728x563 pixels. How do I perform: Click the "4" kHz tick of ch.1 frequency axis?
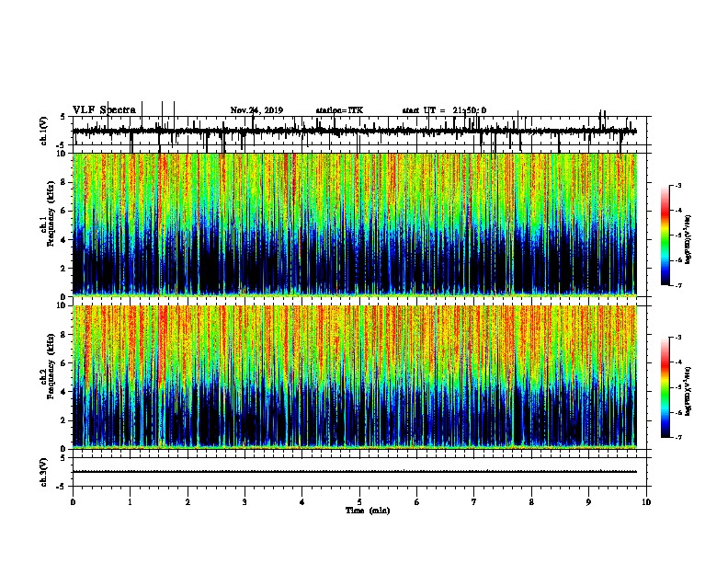tap(64, 240)
